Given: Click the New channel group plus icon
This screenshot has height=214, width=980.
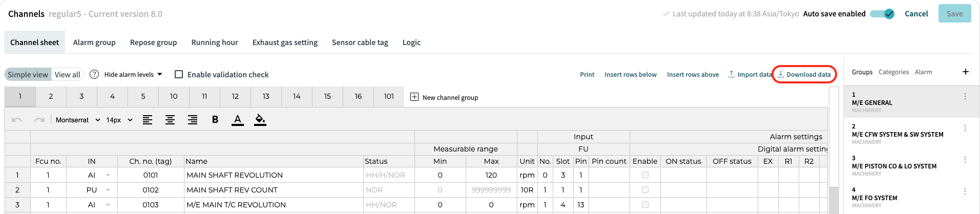Looking at the screenshot, I should pyautogui.click(x=414, y=97).
